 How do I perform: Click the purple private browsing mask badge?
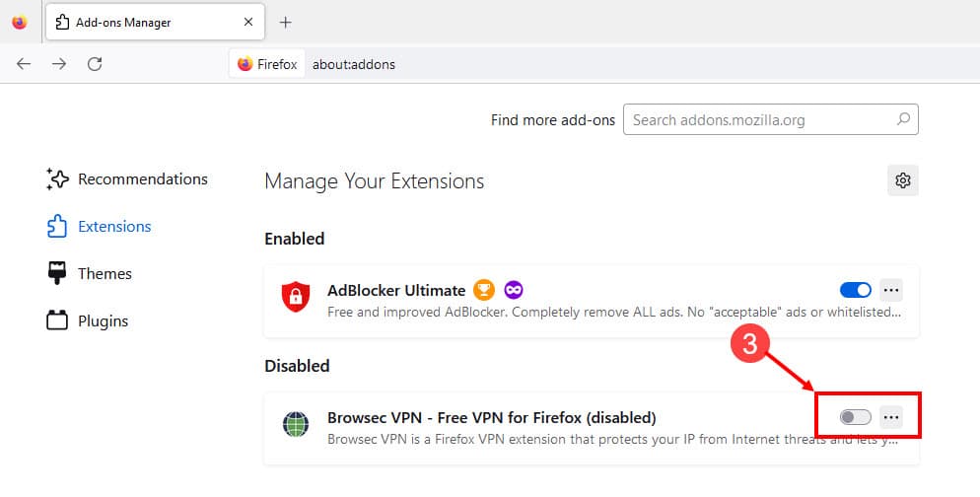click(x=513, y=290)
